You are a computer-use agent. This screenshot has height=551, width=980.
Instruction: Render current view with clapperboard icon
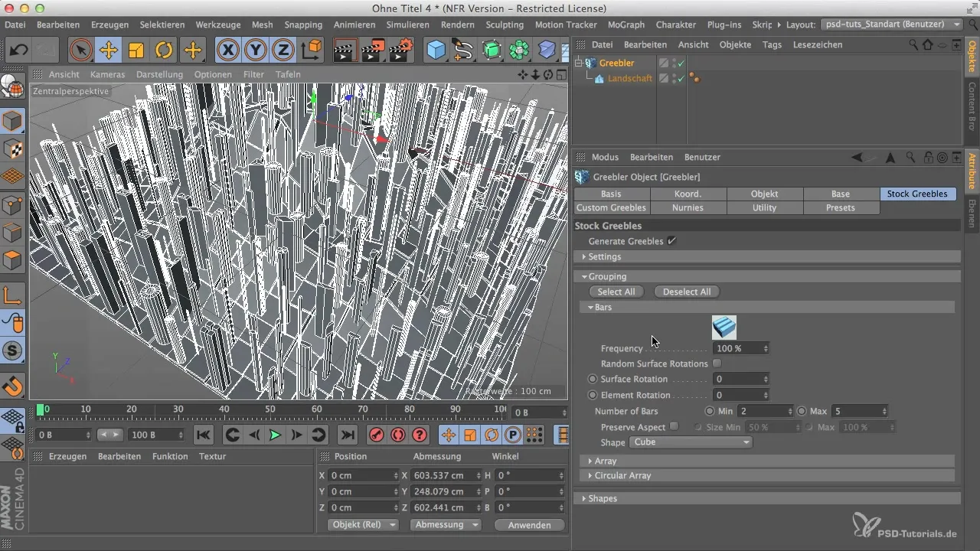[345, 51]
